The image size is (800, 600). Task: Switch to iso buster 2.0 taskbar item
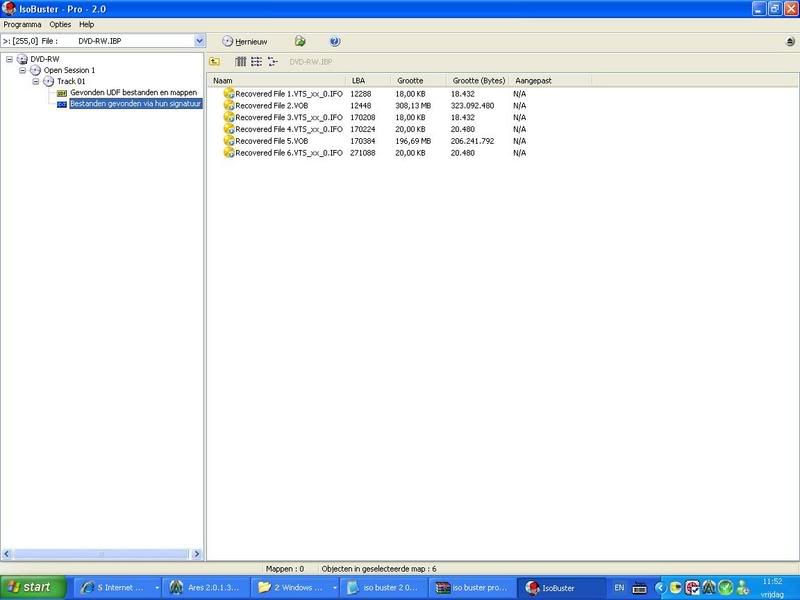point(384,588)
